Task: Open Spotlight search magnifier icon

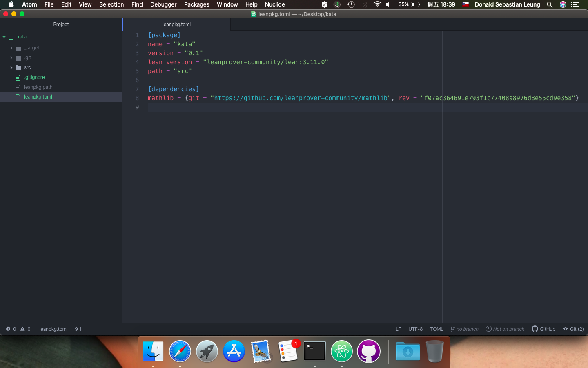Action: (550, 4)
